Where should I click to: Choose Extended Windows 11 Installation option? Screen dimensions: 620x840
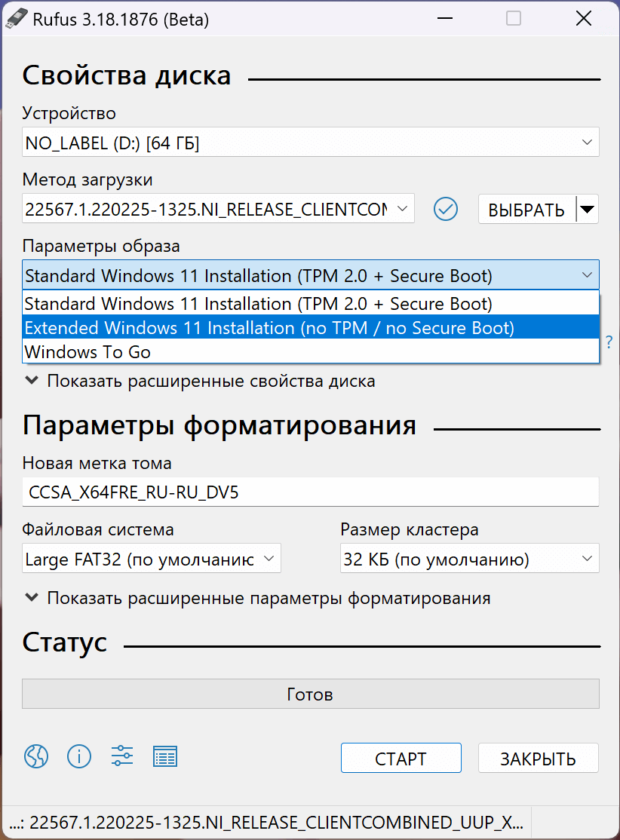269,328
